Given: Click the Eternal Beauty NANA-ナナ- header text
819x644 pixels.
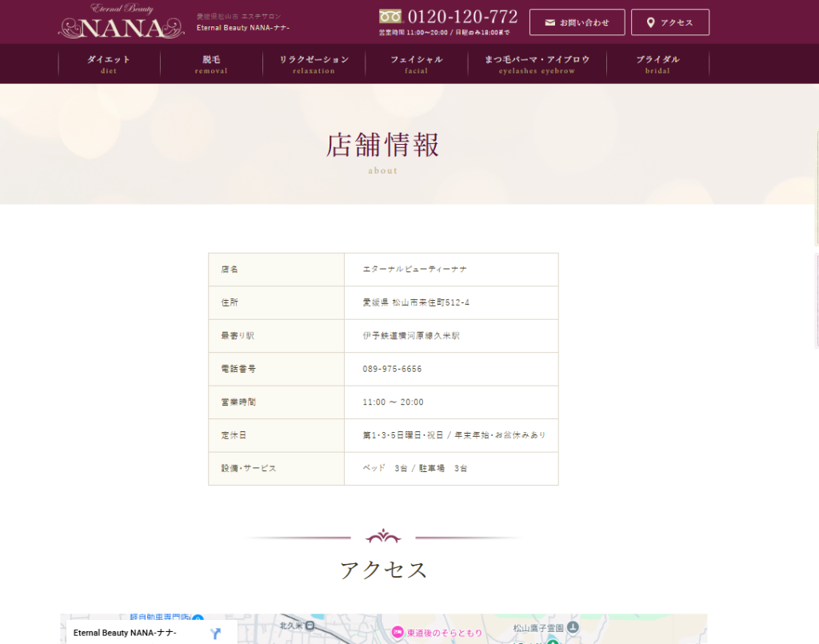Looking at the screenshot, I should [x=243, y=28].
